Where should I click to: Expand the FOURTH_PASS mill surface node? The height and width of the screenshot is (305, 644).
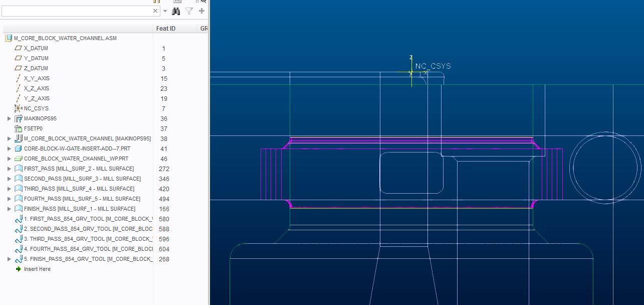tap(9, 199)
